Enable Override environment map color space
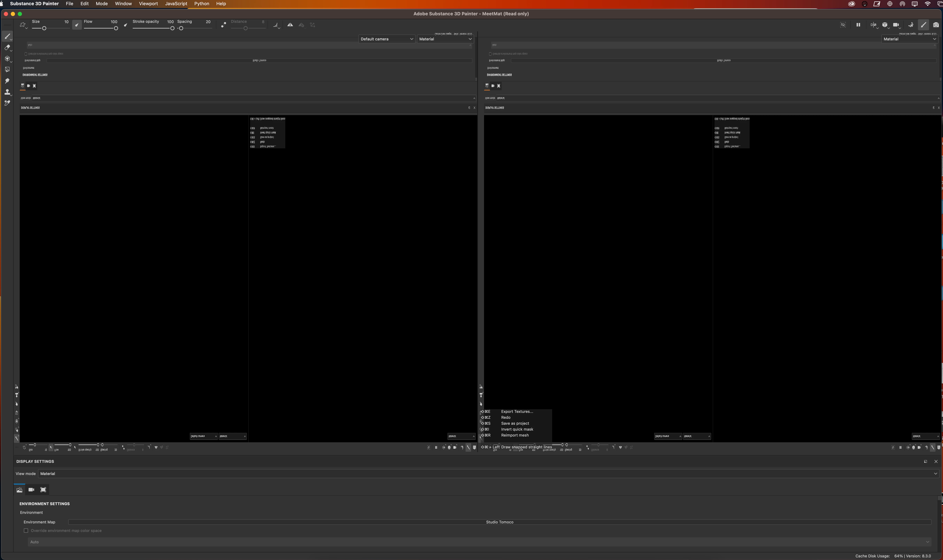Viewport: 943px width, 560px height. [x=26, y=531]
